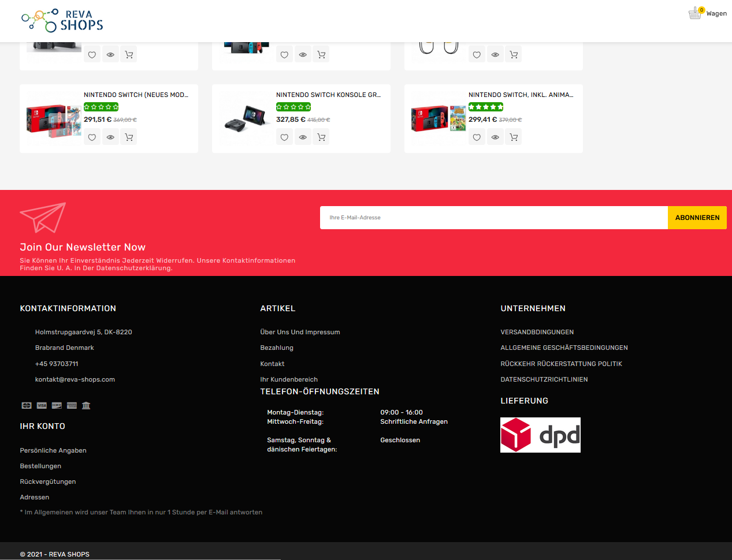Add Nintendo Switch (Neues Mod... to wishlist
Image resolution: width=732 pixels, height=560 pixels.
coord(92,137)
